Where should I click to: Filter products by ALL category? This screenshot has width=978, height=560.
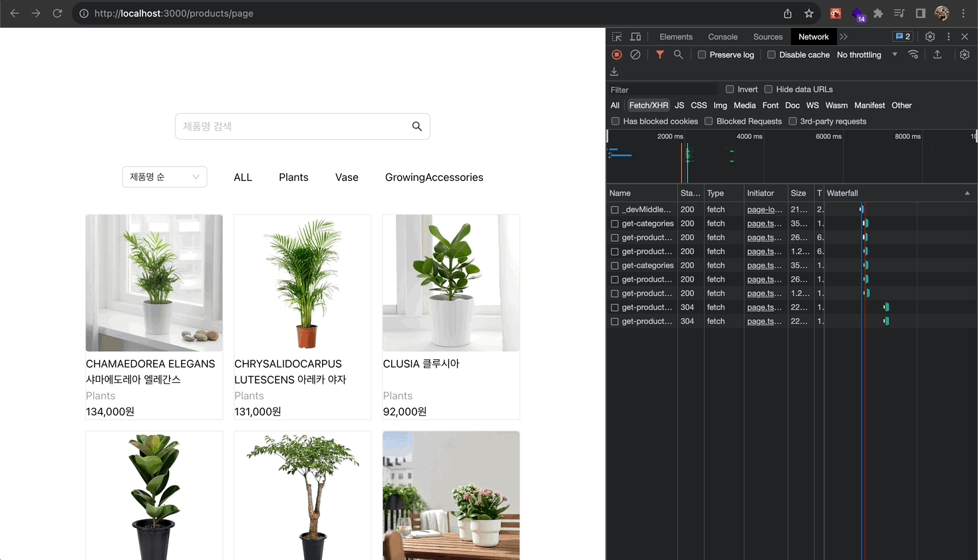(243, 177)
